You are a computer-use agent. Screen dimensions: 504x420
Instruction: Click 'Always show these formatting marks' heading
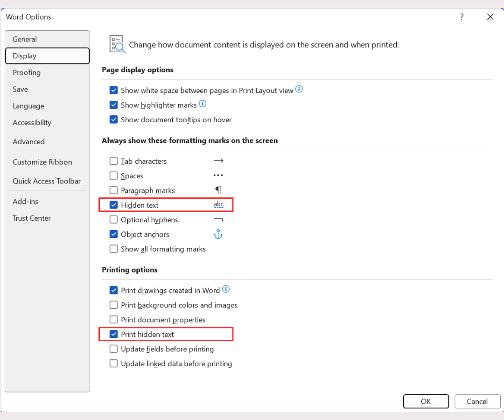pos(189,140)
